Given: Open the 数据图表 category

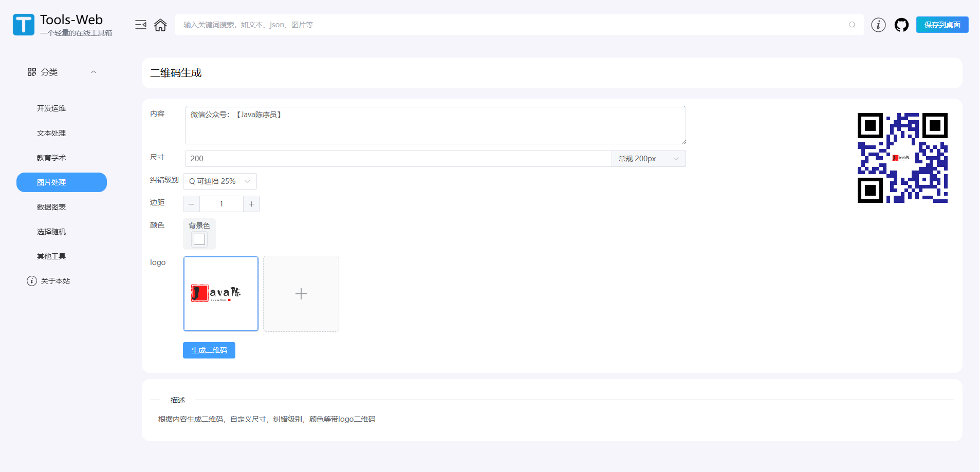Looking at the screenshot, I should click(x=51, y=207).
